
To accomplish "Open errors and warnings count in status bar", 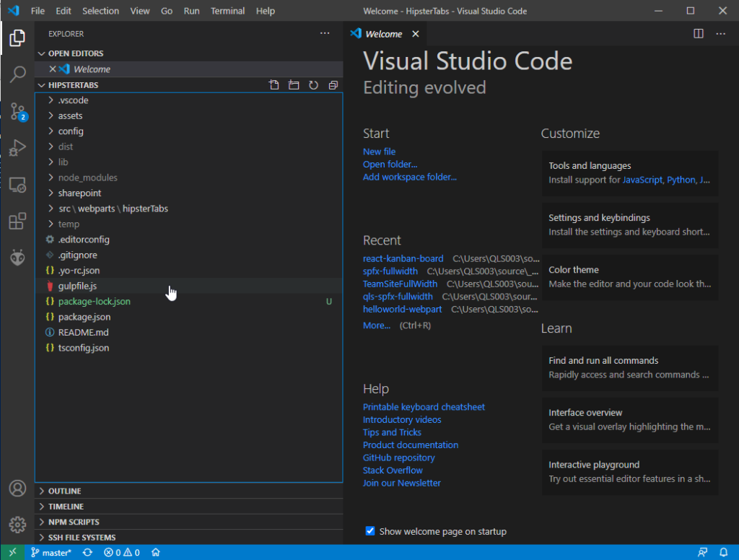I will tap(121, 553).
